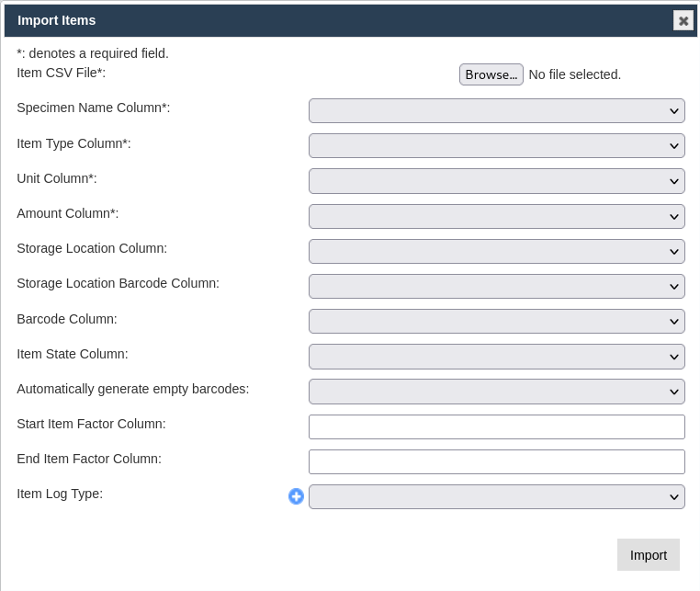
Task: Expand the Item State Column dropdown
Action: [x=496, y=357]
